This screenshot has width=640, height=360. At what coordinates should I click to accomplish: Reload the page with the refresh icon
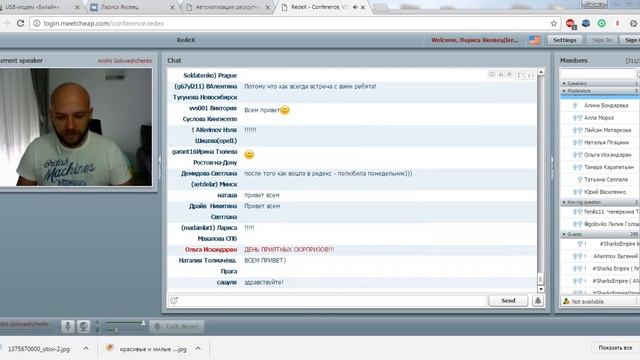coord(20,23)
